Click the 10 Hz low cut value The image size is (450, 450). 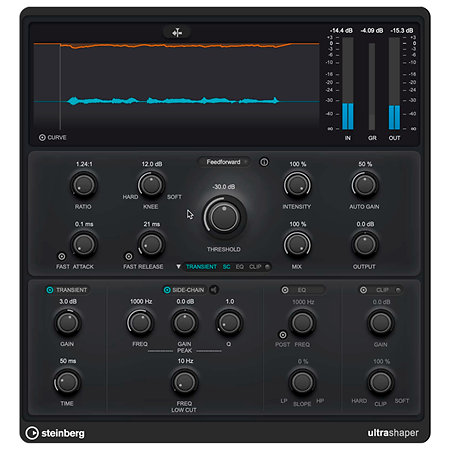185,361
